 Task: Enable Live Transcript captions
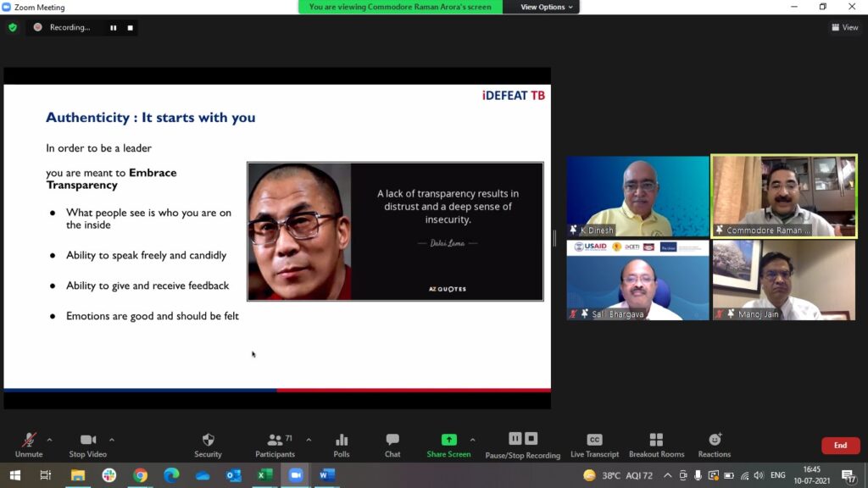pyautogui.click(x=594, y=445)
